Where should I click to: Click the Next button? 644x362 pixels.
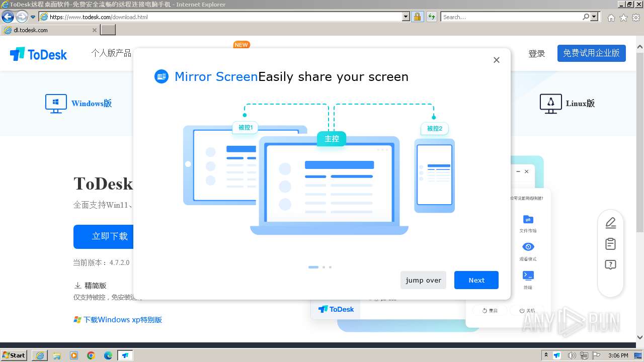tap(476, 280)
